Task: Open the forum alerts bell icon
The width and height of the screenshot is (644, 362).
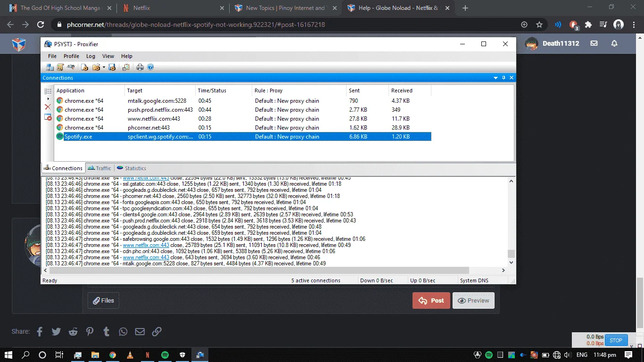Action: pyautogui.click(x=614, y=43)
